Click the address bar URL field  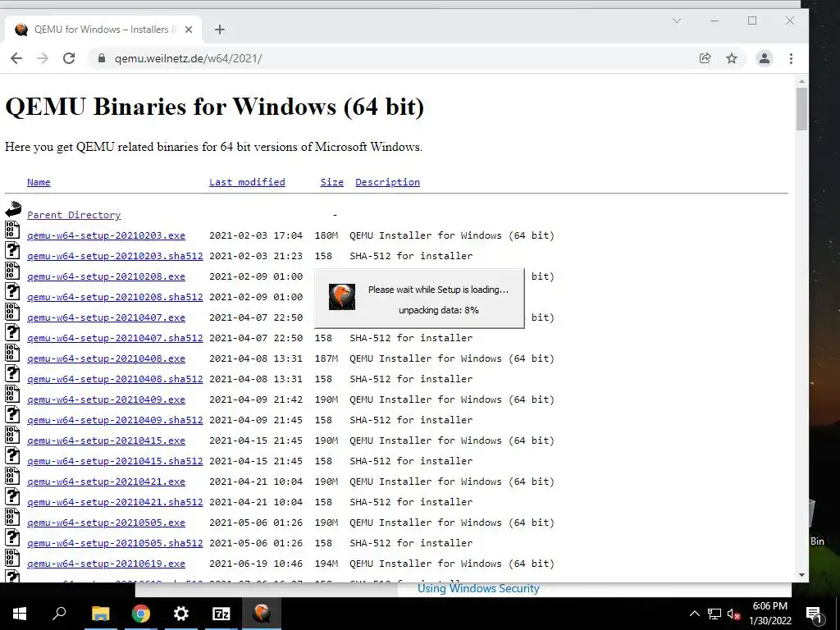click(396, 58)
